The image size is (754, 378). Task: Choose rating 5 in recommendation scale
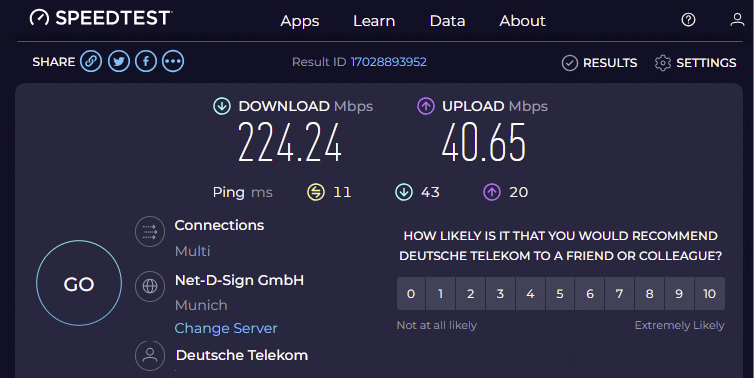tap(560, 293)
